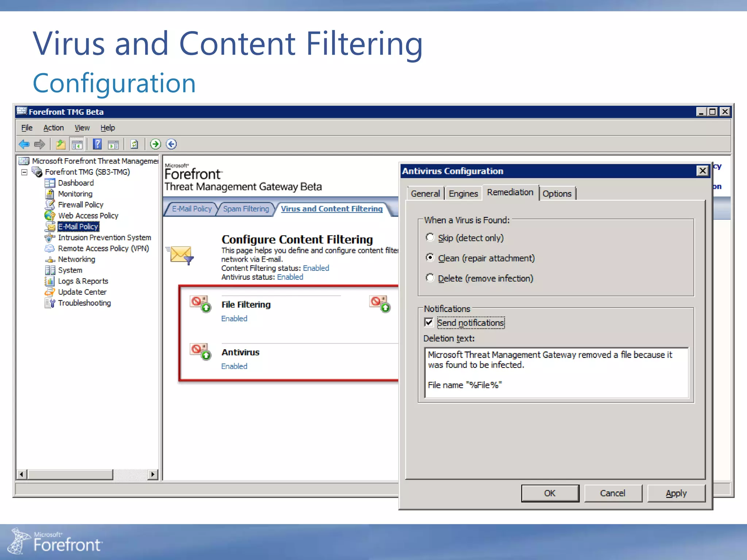The width and height of the screenshot is (747, 560).
Task: Click the Networking node icon
Action: (50, 260)
